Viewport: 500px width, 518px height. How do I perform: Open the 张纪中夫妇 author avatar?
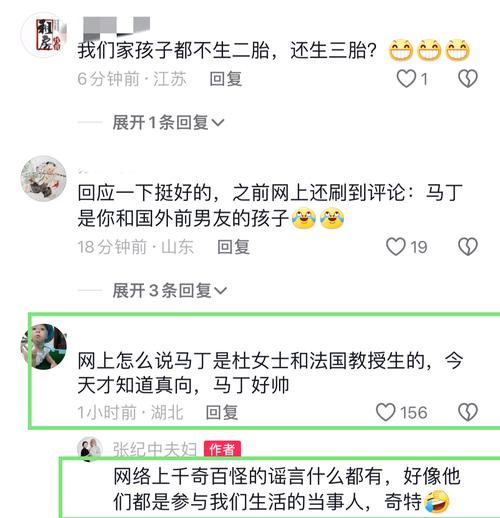click(x=89, y=448)
